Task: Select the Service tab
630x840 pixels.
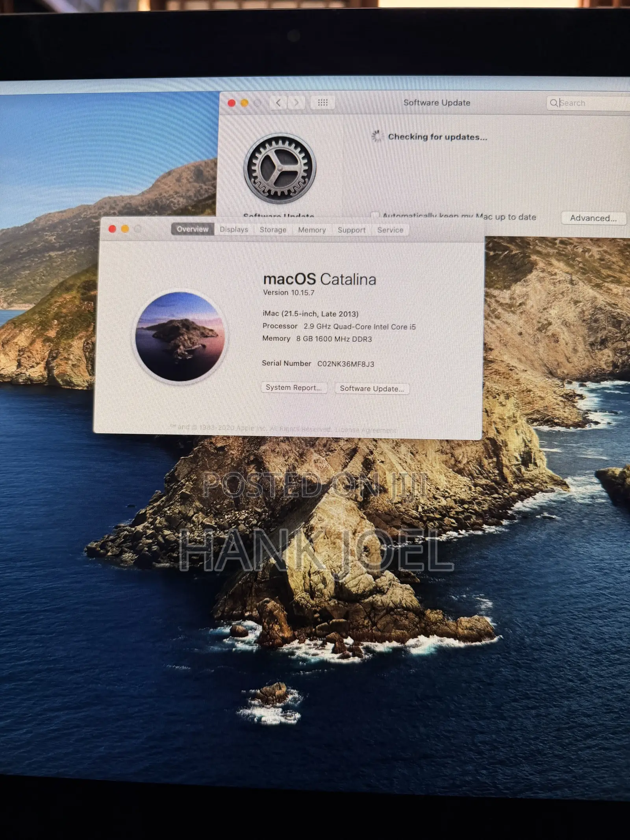Action: click(x=390, y=230)
